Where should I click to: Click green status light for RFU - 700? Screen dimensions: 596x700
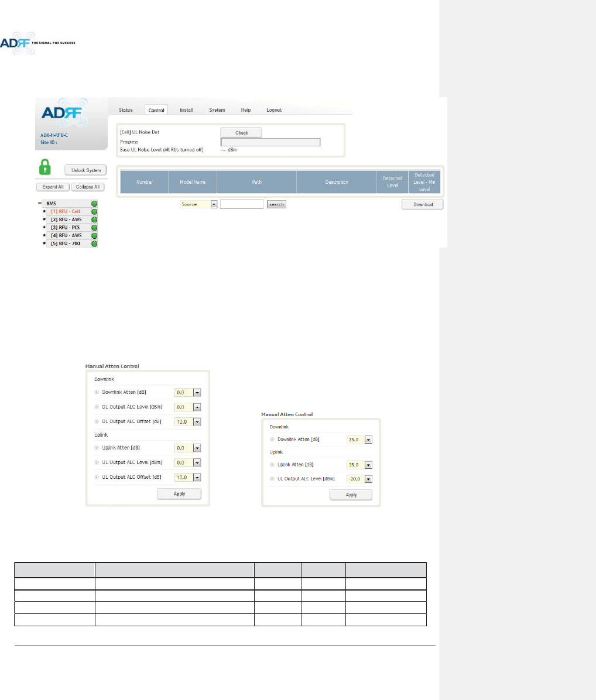click(x=94, y=243)
